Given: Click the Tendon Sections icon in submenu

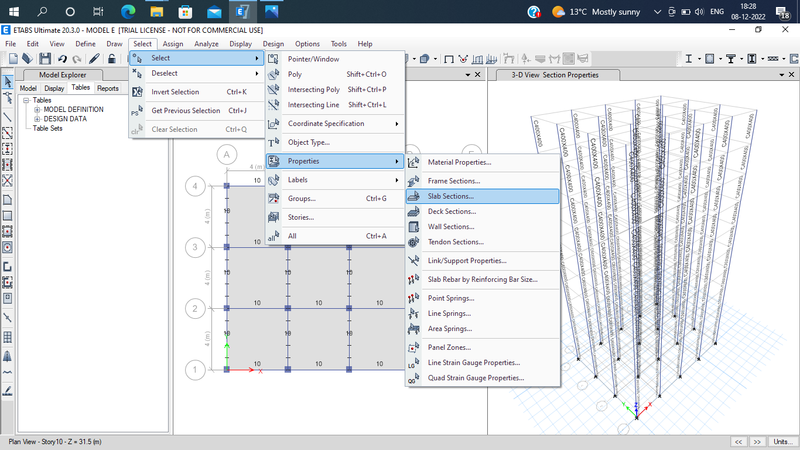Looking at the screenshot, I should (x=414, y=242).
